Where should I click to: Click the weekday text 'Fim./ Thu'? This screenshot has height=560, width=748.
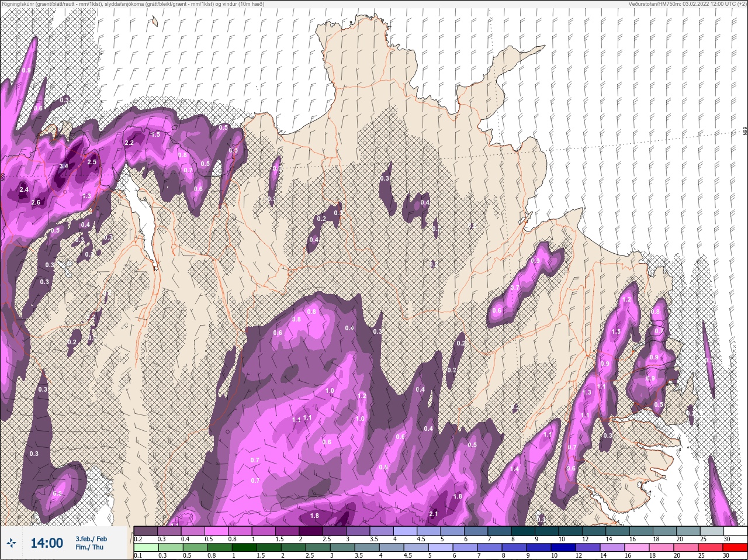click(89, 547)
